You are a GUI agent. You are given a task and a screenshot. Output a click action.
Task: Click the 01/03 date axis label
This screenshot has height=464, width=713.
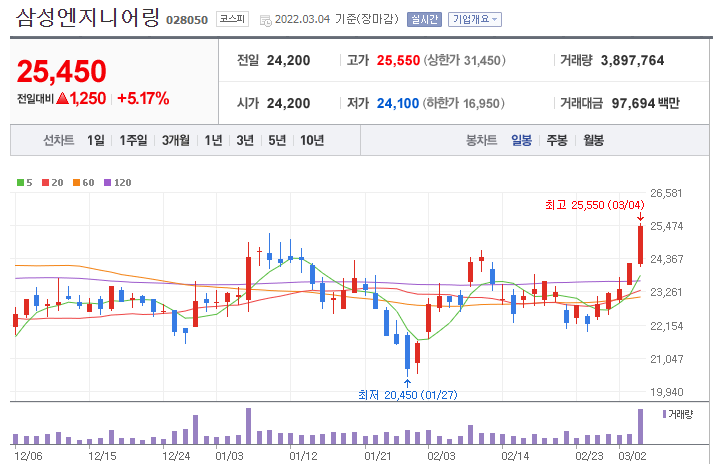[x=230, y=456]
